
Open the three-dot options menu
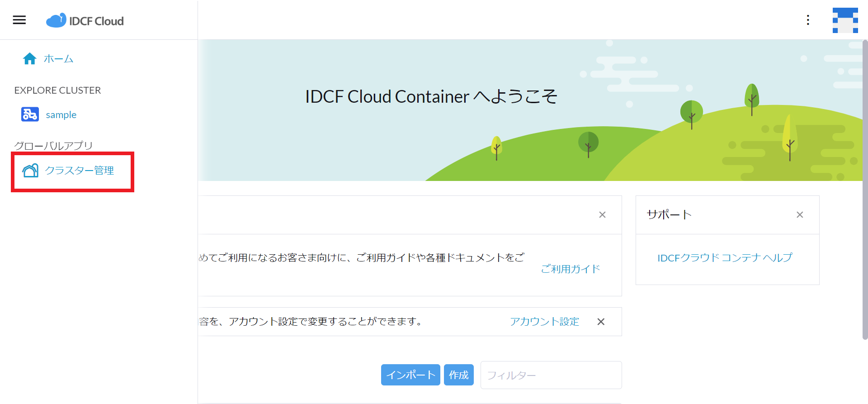pos(808,20)
